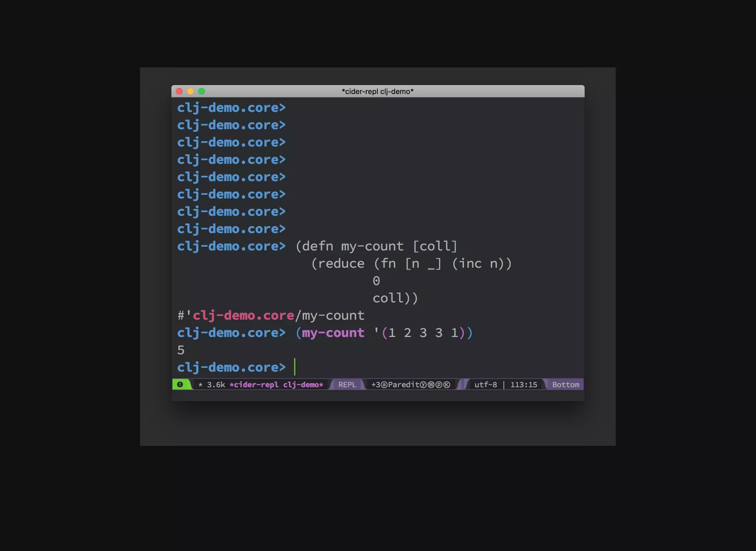Click the #'clj-demo.core/my-count var result
Viewport: 756px width, 551px height.
pyautogui.click(x=271, y=315)
